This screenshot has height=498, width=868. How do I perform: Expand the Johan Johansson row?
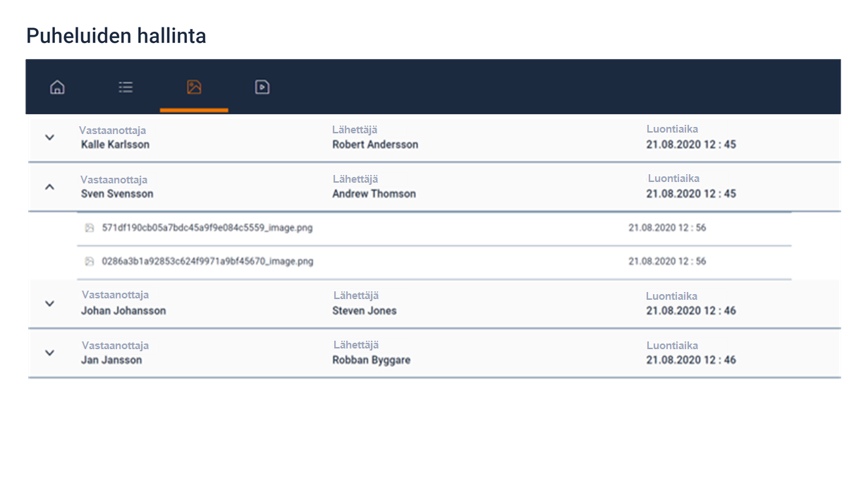[49, 303]
